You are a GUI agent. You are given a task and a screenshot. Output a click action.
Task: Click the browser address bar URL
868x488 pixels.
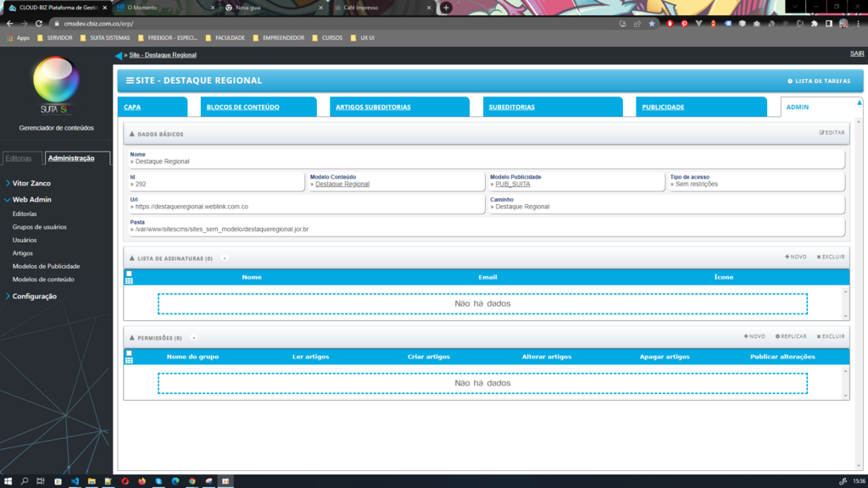98,24
